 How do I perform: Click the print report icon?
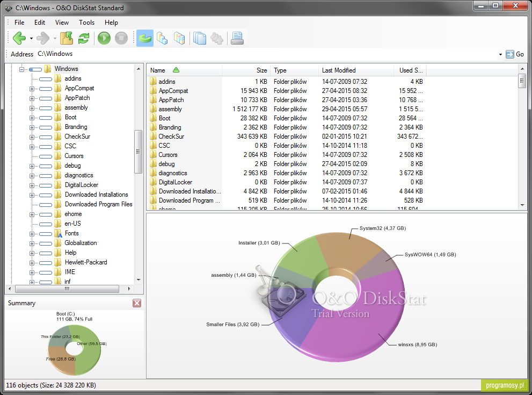click(237, 38)
